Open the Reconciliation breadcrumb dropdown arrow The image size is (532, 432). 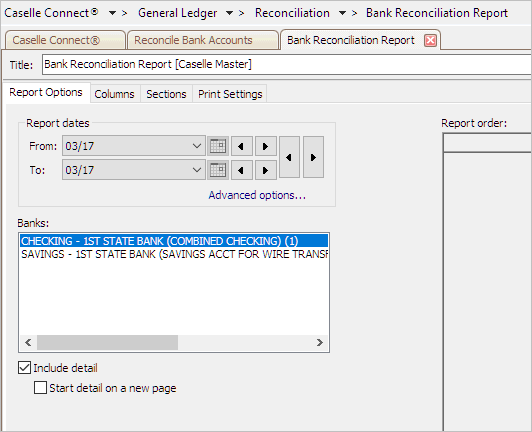[x=343, y=13]
